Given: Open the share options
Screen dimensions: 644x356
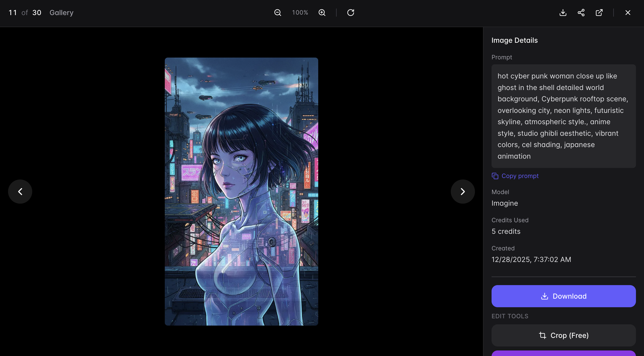Looking at the screenshot, I should 581,12.
